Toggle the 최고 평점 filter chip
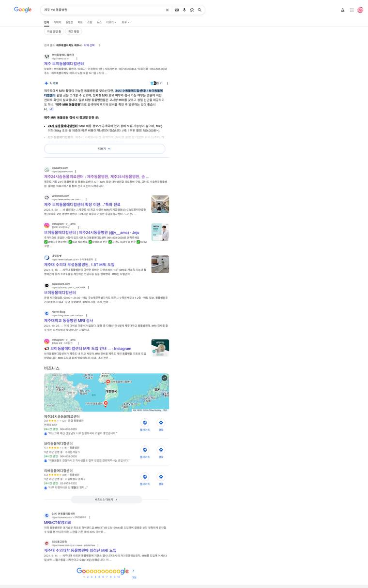Viewport: 368px width, 588px height. [74, 31]
